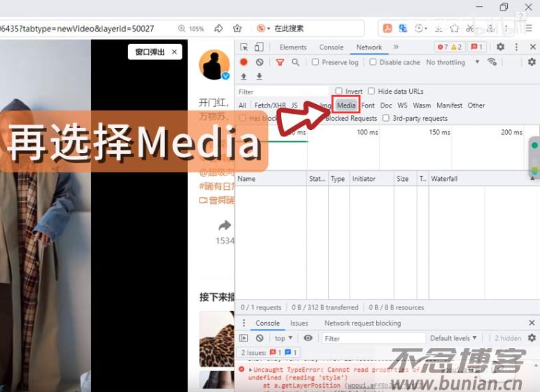Show console sidebar icon
This screenshot has width=540, height=392.
click(243, 338)
